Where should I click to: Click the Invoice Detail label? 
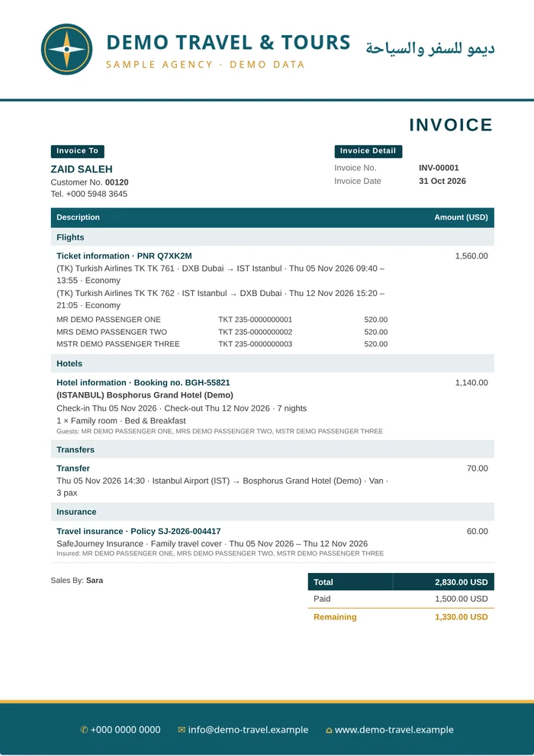pyautogui.click(x=368, y=151)
